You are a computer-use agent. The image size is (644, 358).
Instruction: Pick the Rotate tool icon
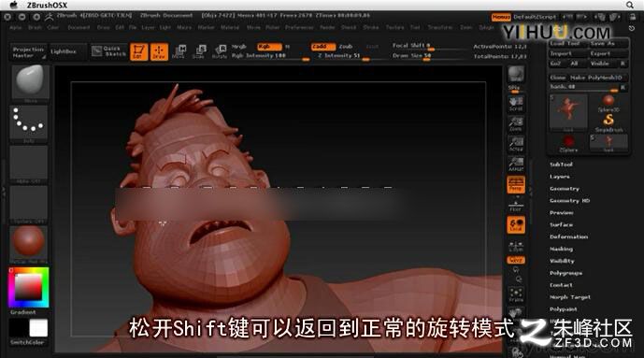click(x=220, y=51)
